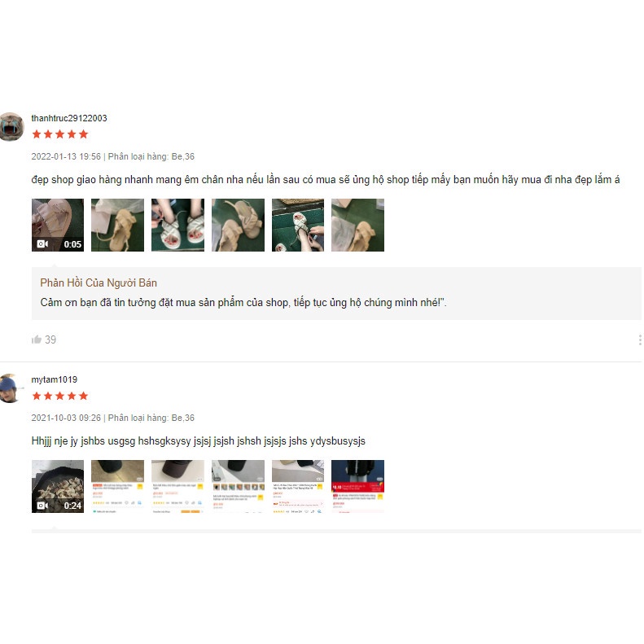Viewport: 644px width, 644px height.
Task: Click the five-star rating under thanhtruc29122003
Action: click(x=60, y=134)
